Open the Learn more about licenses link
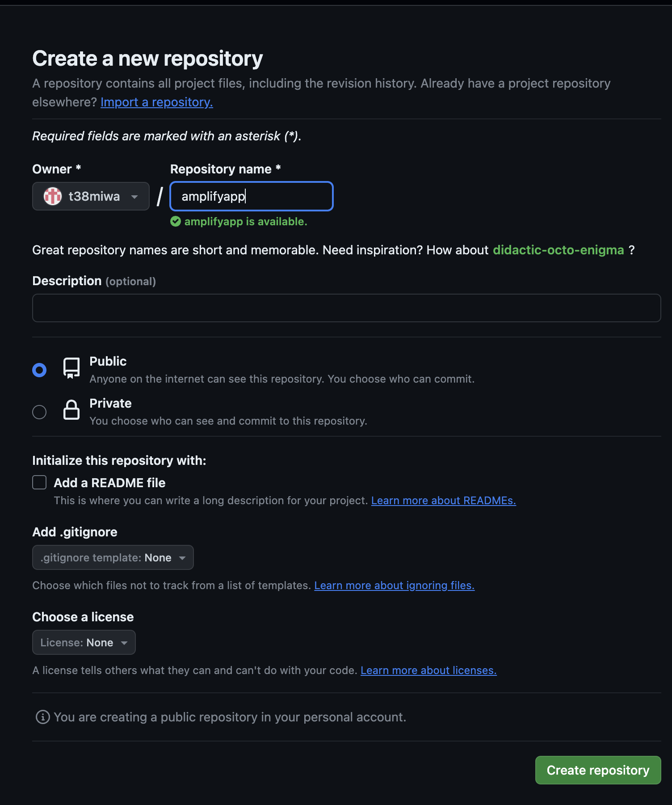 pyautogui.click(x=428, y=670)
